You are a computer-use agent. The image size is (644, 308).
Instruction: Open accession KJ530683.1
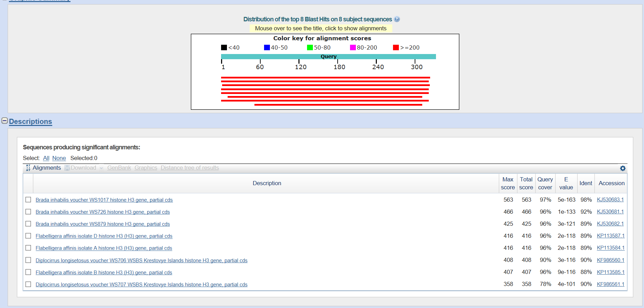point(610,200)
